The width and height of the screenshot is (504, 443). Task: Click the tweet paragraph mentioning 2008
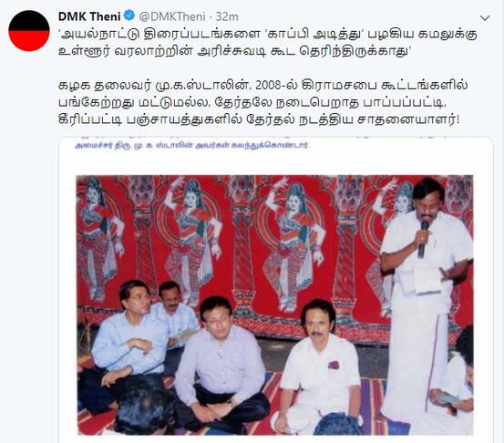pos(262,103)
